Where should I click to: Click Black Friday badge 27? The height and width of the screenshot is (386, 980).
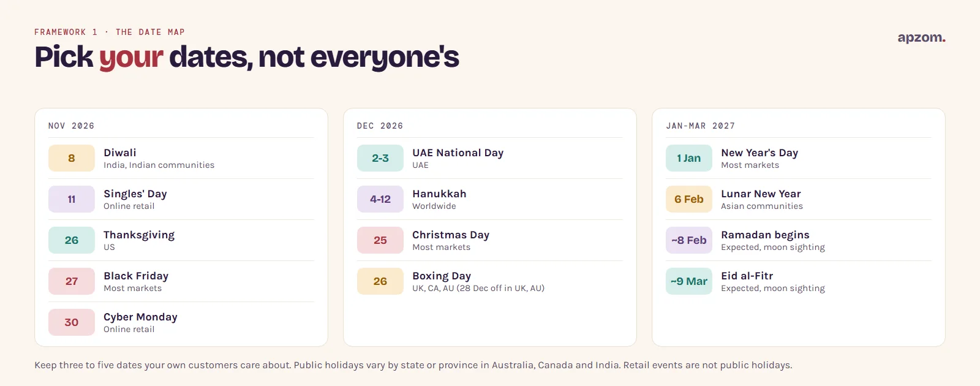point(72,281)
